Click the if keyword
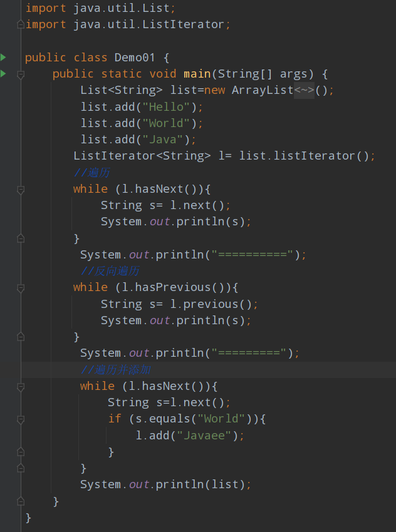The height and width of the screenshot is (532, 396). tap(115, 419)
